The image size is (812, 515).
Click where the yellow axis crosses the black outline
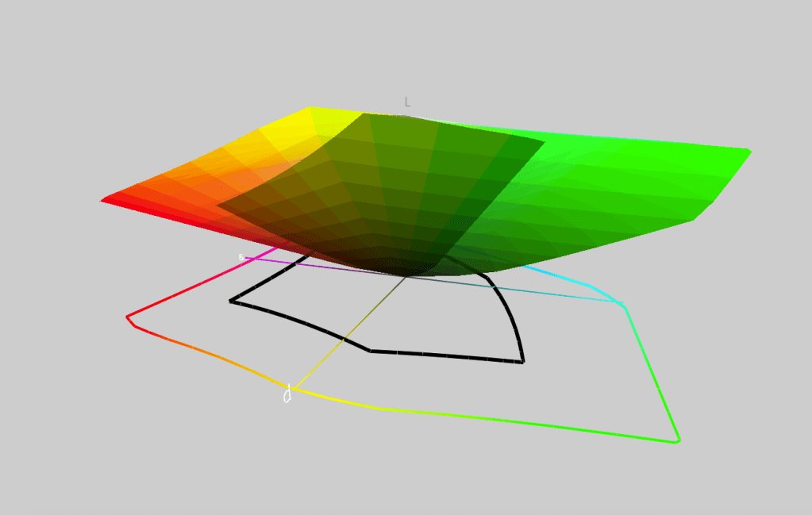tap(344, 340)
